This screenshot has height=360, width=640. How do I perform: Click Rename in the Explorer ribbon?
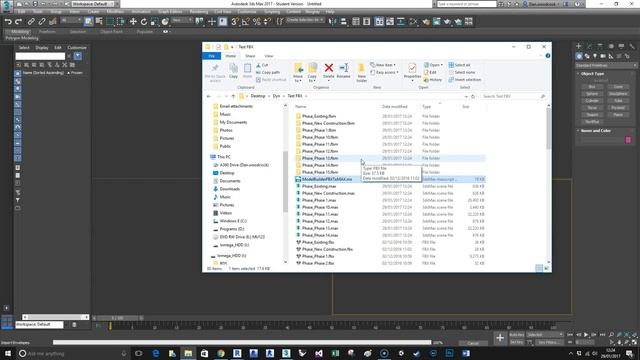343,71
